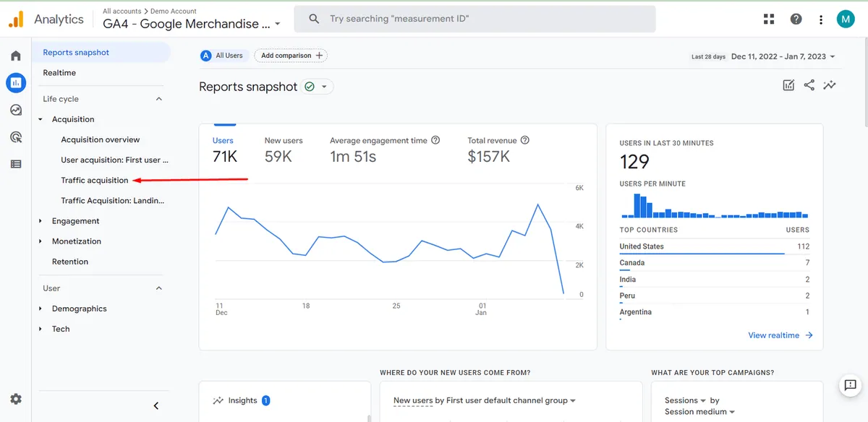Collapse the reports navigation panel

click(x=156, y=406)
